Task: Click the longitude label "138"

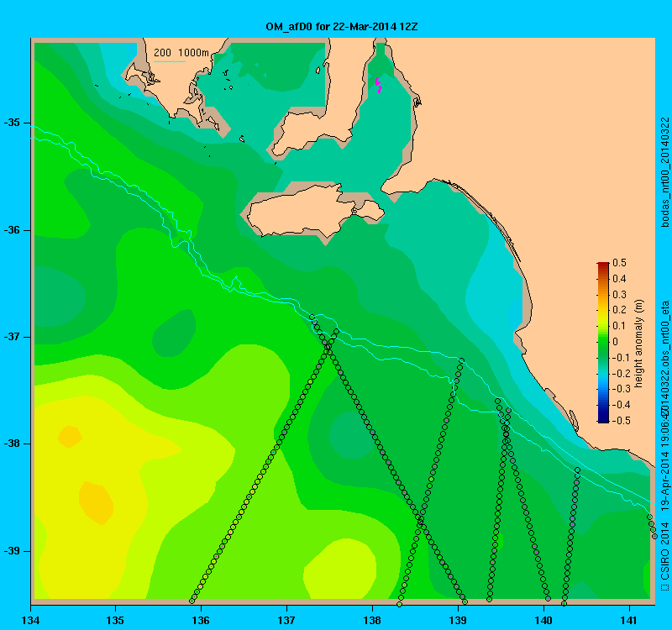Action: (372, 620)
